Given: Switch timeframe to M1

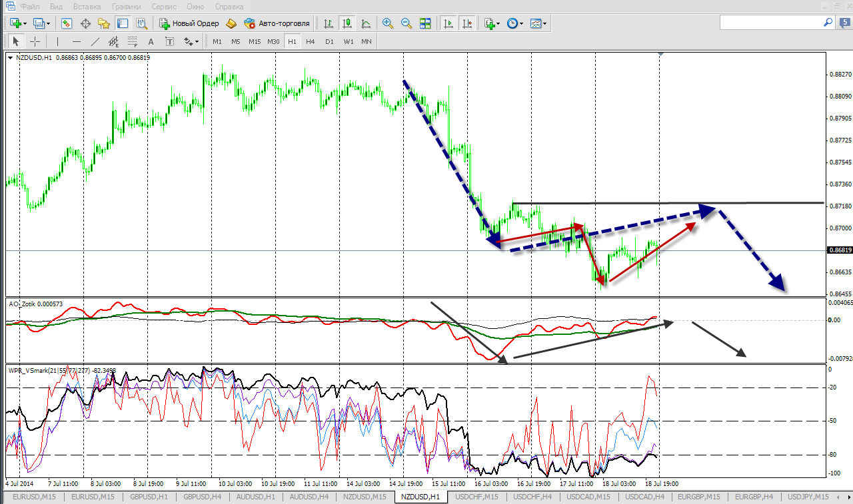Looking at the screenshot, I should tap(217, 41).
